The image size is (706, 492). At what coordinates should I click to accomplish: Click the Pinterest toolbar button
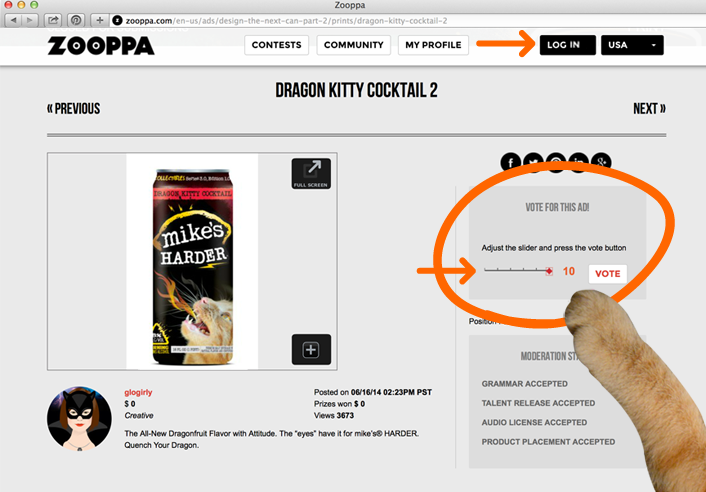[x=76, y=20]
